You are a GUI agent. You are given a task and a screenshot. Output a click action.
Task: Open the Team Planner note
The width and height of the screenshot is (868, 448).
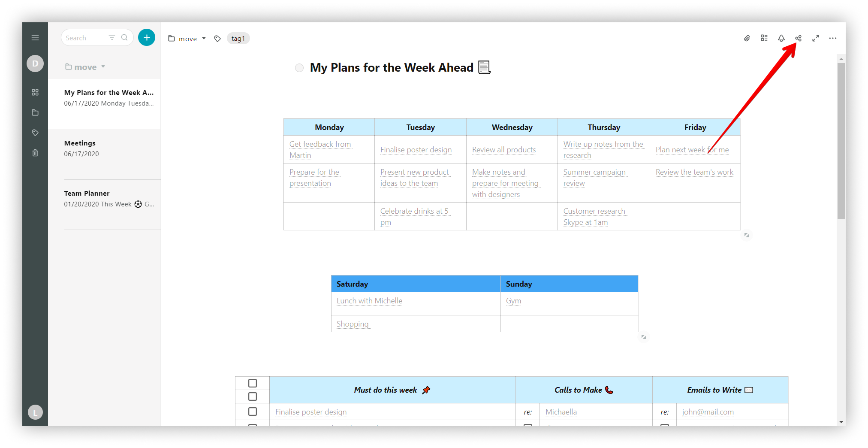click(104, 204)
